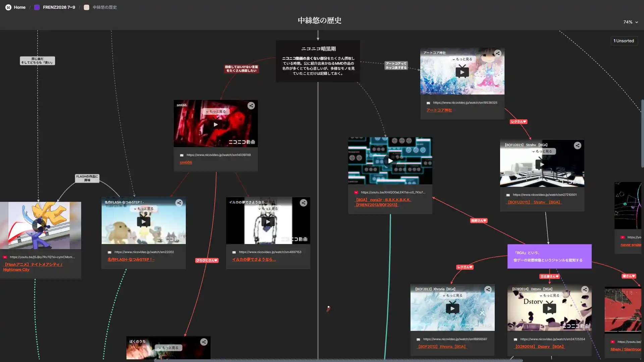Play the G2R2014 Dstorv video
The height and width of the screenshot is (362, 644).
coord(549,308)
